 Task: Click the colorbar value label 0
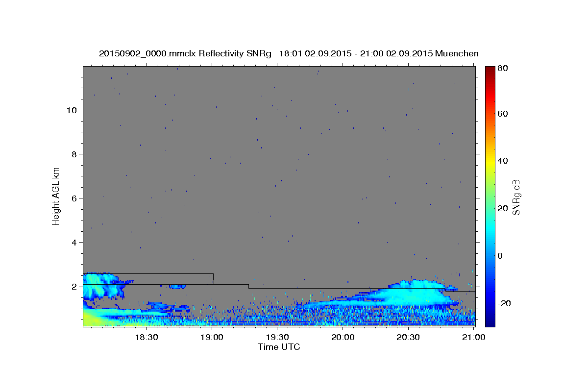(500, 256)
